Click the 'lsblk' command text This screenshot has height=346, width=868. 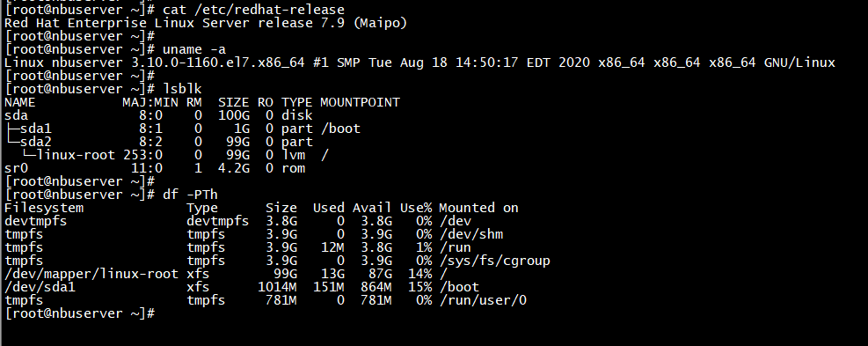[x=183, y=89]
